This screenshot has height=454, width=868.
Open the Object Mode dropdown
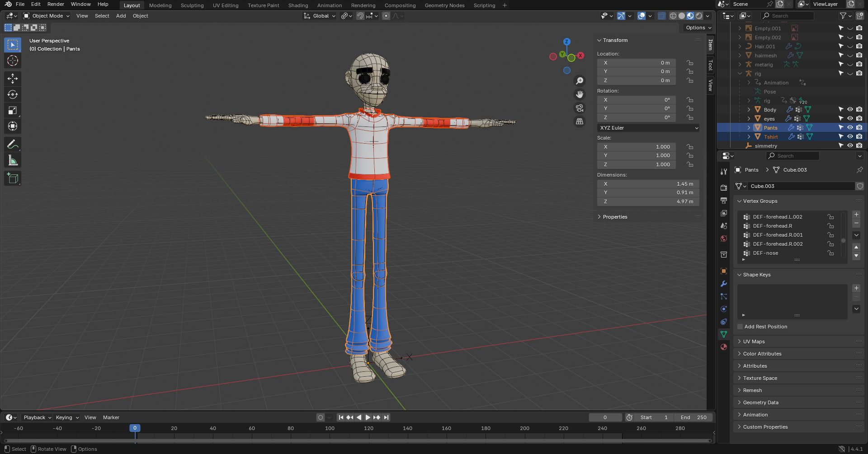point(47,16)
